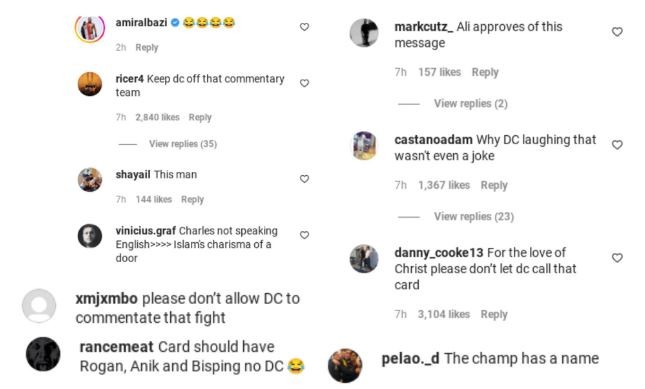
Task: Reply to danny_cooke13's comment
Action: pos(494,315)
